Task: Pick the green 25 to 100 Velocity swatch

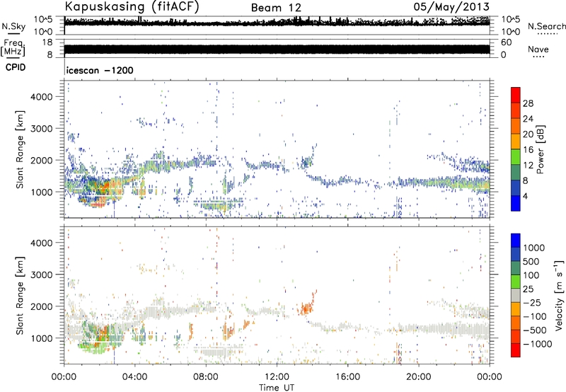Action: [x=516, y=282]
